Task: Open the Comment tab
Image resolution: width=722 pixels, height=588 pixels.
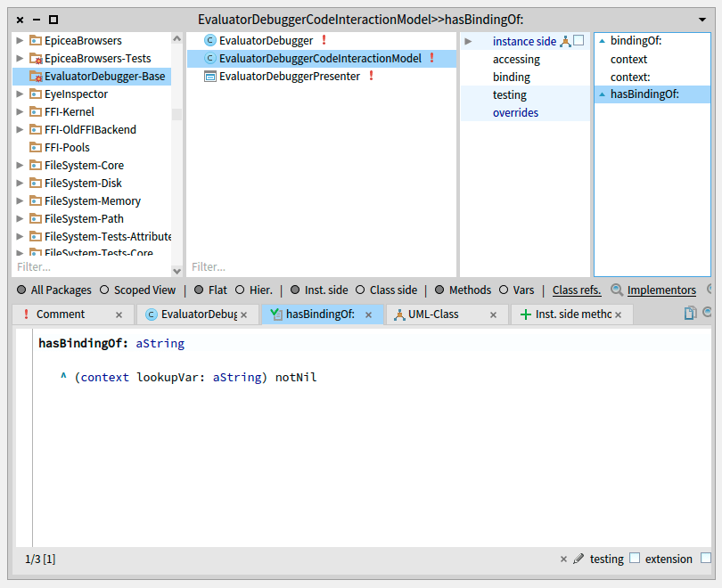Action: point(61,314)
